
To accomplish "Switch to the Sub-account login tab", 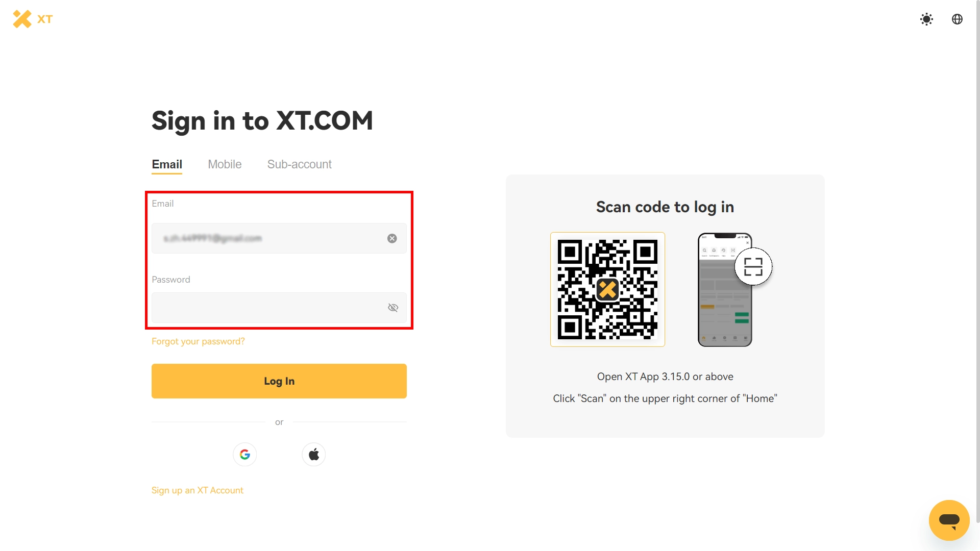I will coord(299,164).
